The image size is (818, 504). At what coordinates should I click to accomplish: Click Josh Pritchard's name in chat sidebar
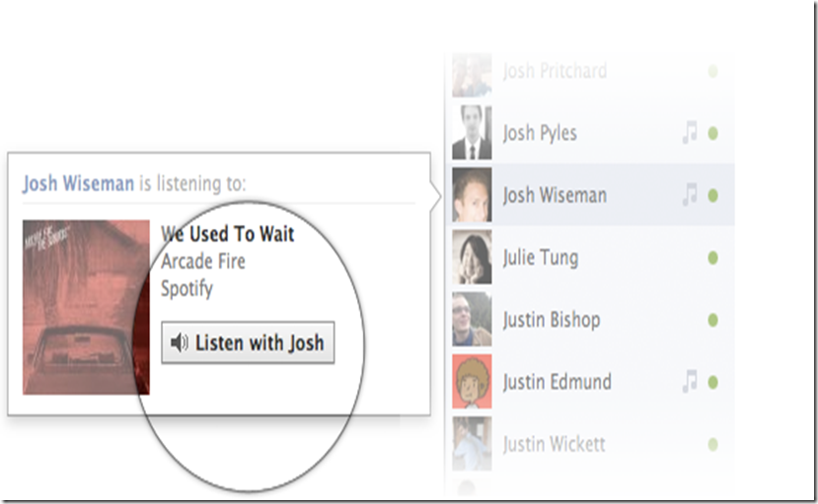(x=555, y=71)
